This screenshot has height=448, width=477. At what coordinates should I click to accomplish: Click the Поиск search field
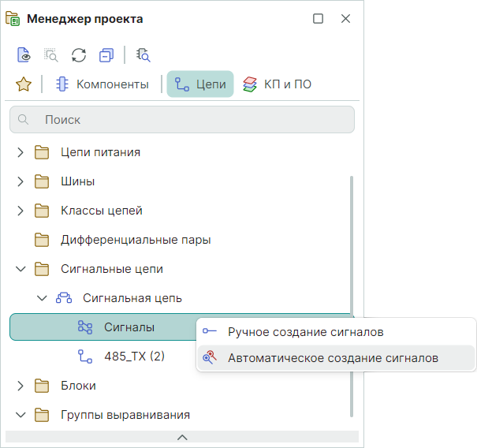pos(182,120)
